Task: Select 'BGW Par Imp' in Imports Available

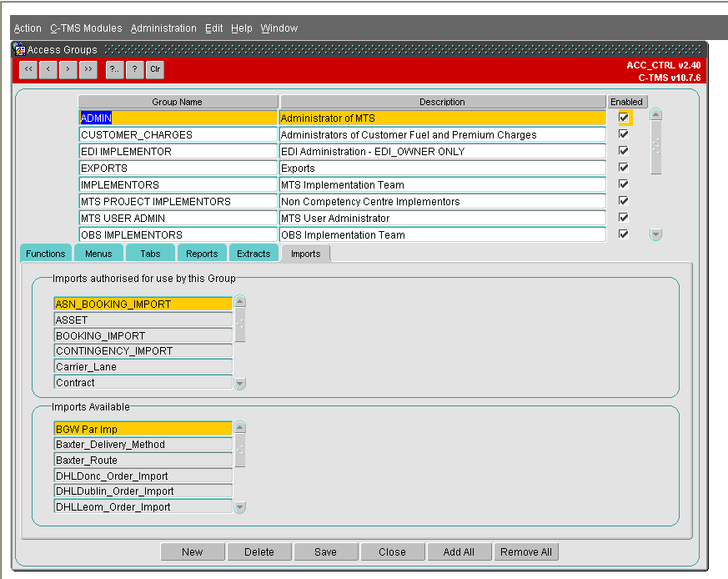Action: coord(143,429)
